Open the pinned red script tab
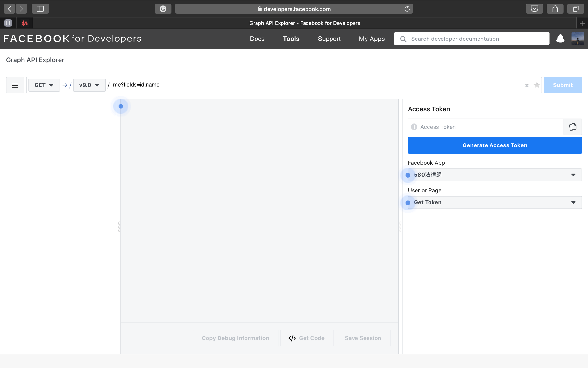This screenshot has height=368, width=588. pos(24,23)
